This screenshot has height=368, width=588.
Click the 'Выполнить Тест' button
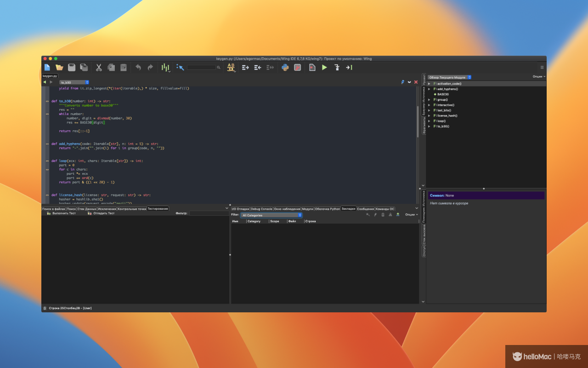tap(61, 213)
